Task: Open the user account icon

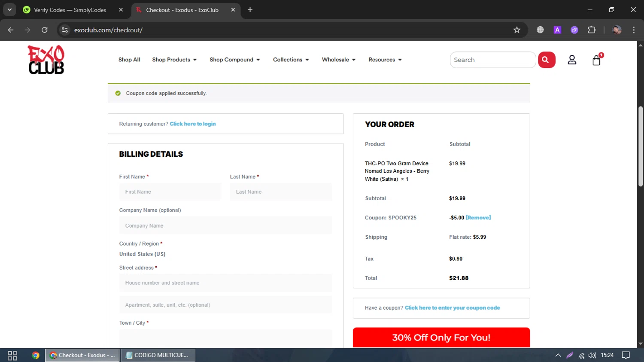Action: tap(572, 60)
